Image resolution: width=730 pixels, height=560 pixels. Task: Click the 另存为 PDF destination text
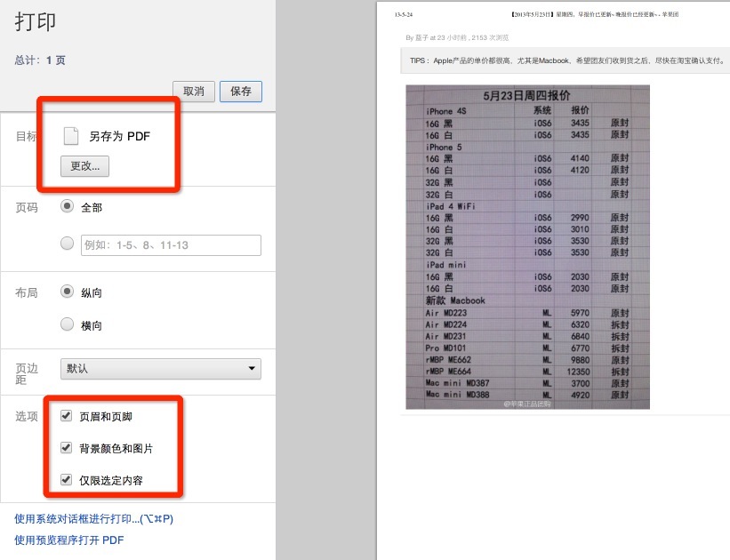pyautogui.click(x=120, y=136)
